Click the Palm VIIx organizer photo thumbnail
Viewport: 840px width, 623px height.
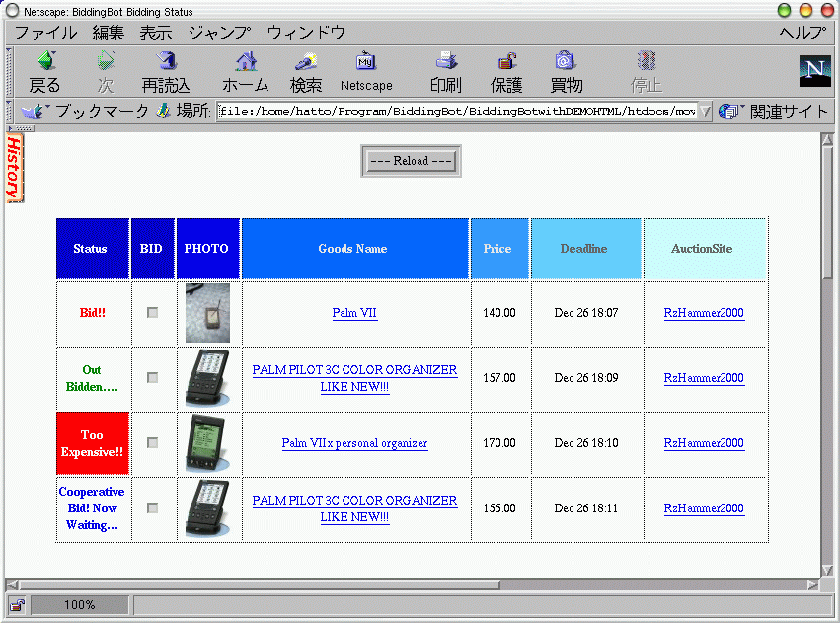coord(208,443)
